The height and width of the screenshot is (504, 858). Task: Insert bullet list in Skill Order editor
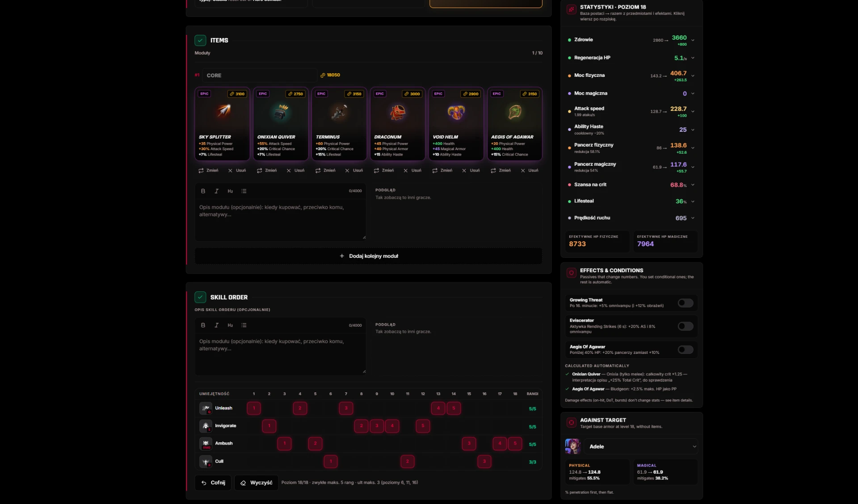[x=244, y=325]
